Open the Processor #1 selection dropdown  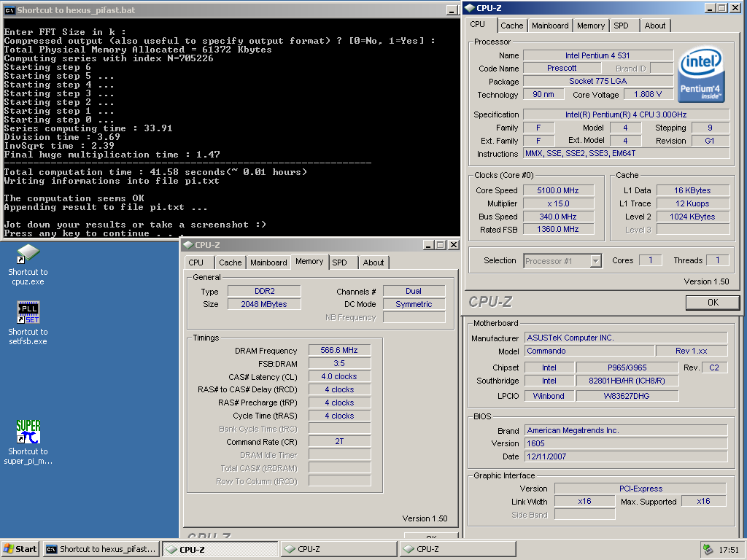pyautogui.click(x=595, y=261)
